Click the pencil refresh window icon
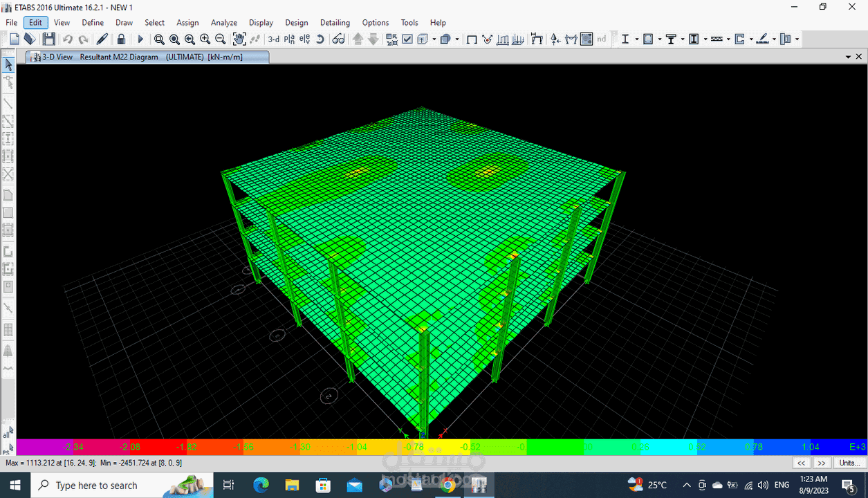 coord(102,39)
